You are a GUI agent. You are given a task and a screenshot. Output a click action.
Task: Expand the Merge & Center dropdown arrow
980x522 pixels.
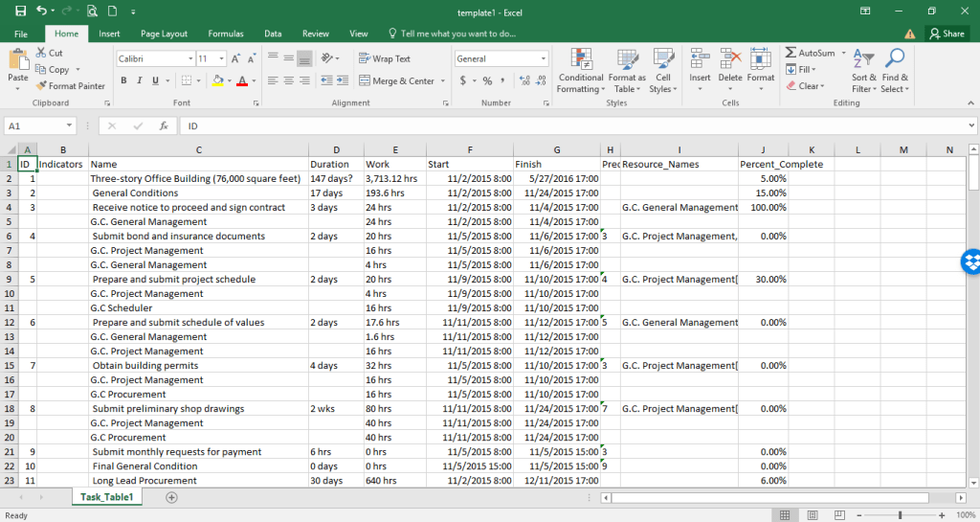point(442,81)
